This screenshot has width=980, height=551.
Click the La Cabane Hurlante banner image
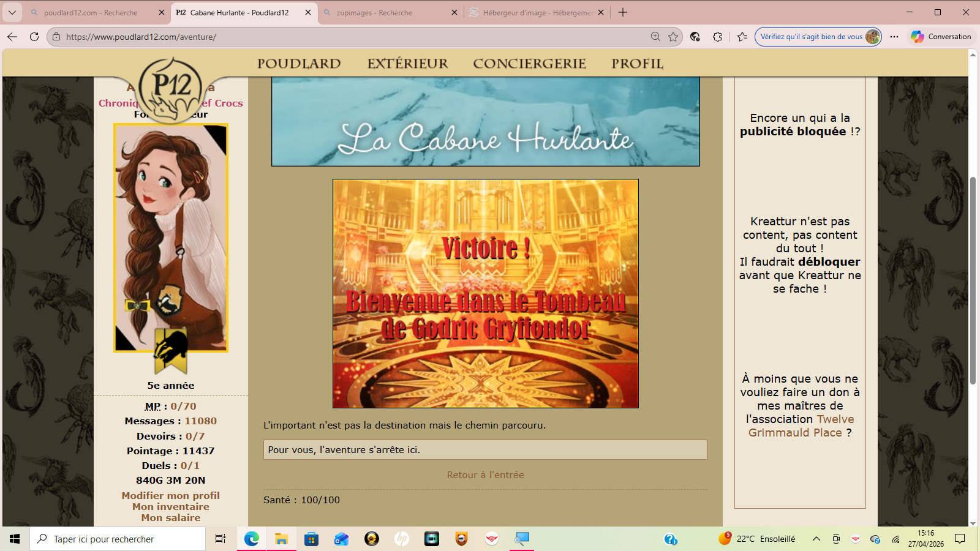tap(486, 121)
